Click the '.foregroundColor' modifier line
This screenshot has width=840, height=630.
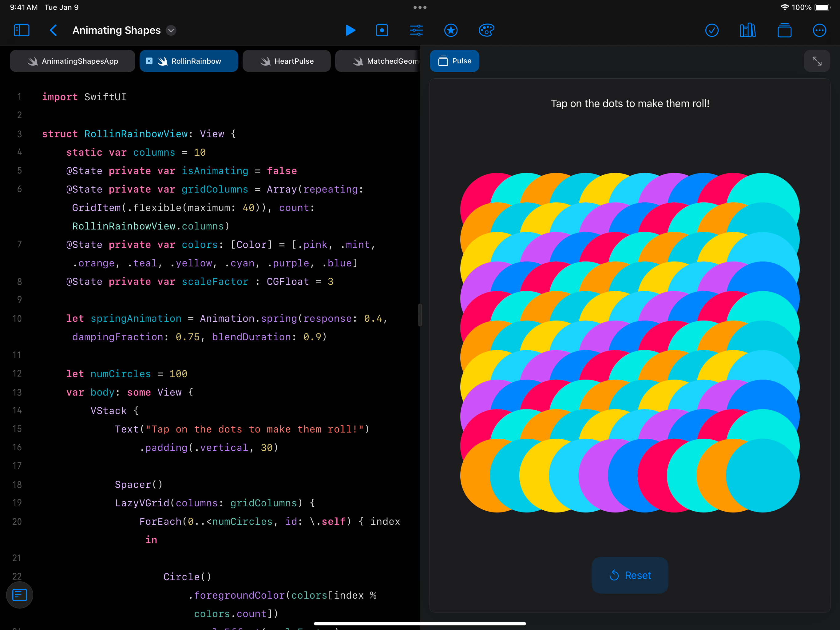(283, 596)
